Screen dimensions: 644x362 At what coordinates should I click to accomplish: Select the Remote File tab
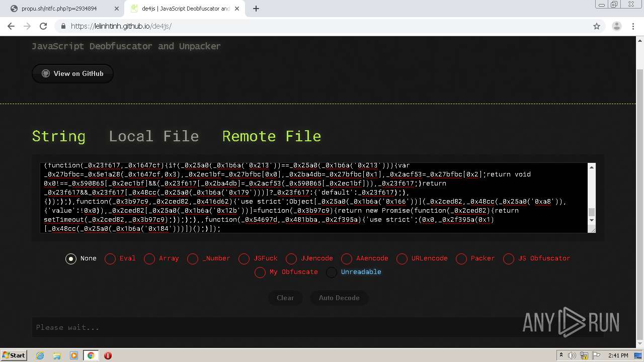(x=272, y=136)
